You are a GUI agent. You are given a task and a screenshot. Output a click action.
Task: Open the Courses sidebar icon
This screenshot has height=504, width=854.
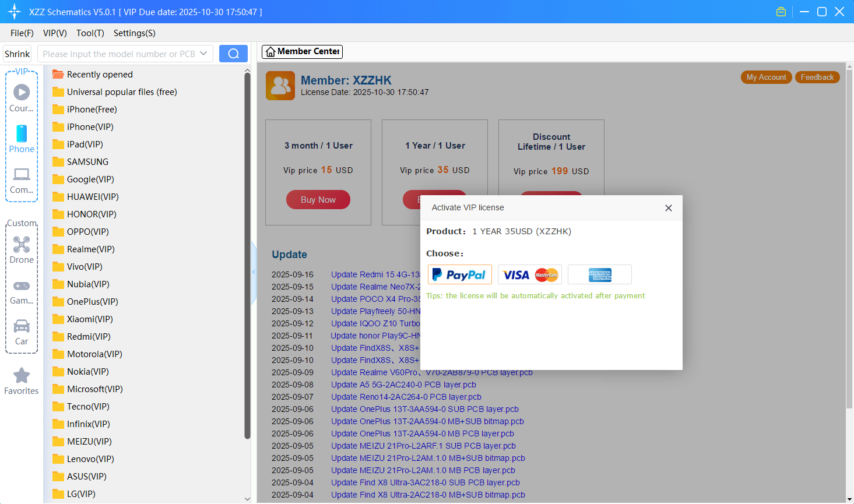tap(22, 92)
